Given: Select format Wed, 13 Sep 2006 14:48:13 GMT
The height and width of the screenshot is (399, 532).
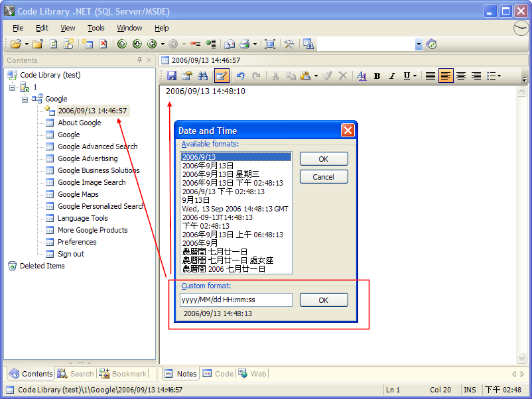Looking at the screenshot, I should point(235,209).
